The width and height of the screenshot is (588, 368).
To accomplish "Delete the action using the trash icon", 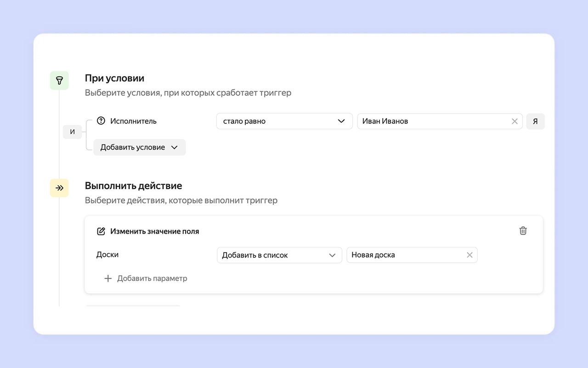I will 523,231.
